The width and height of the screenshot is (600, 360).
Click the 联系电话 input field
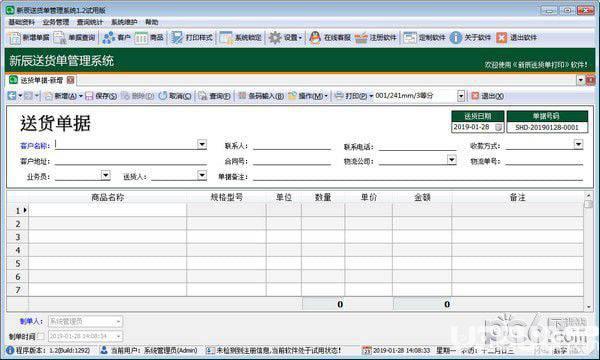tap(417, 146)
